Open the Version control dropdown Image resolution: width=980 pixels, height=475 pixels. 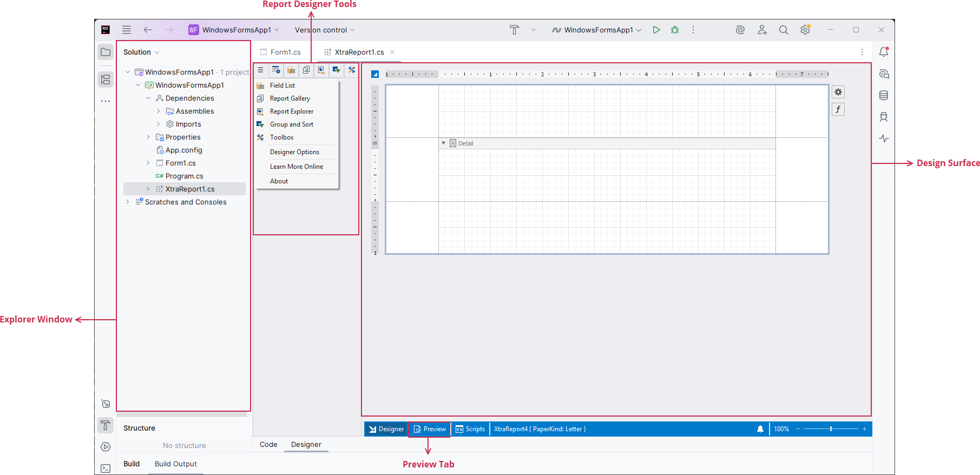[x=324, y=30]
